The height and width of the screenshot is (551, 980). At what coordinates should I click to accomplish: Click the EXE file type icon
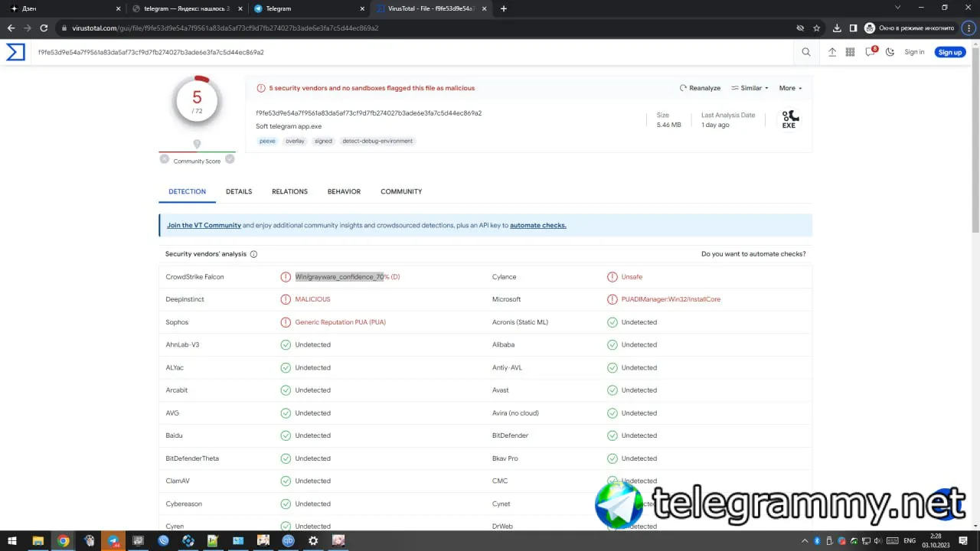pyautogui.click(x=789, y=119)
